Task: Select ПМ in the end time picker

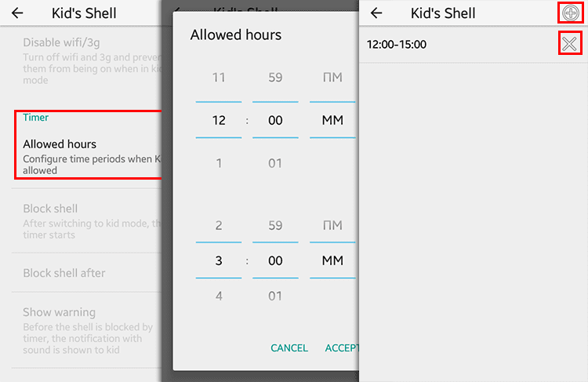Action: [x=332, y=225]
